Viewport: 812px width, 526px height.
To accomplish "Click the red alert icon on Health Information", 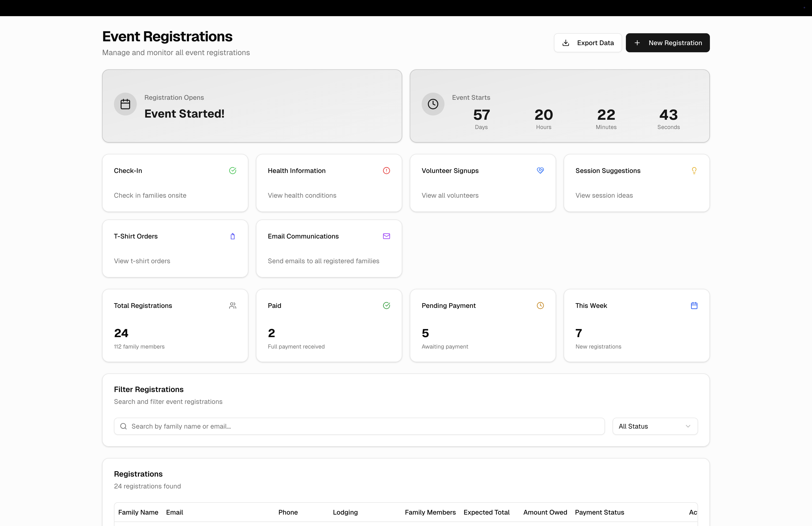I will pos(387,171).
